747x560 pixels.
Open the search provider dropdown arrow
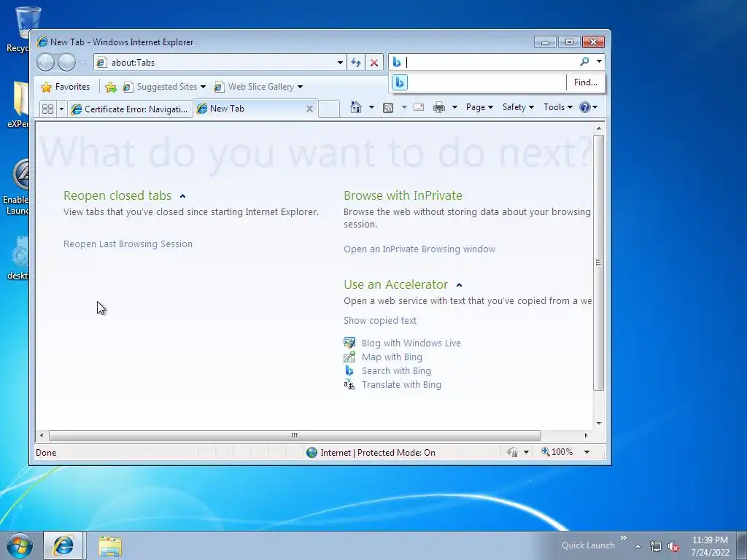[599, 61]
